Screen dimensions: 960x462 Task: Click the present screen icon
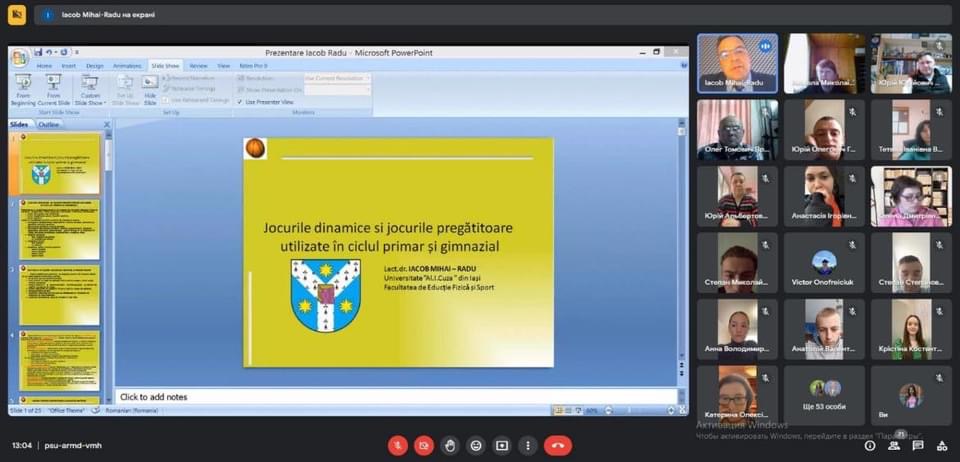point(502,445)
